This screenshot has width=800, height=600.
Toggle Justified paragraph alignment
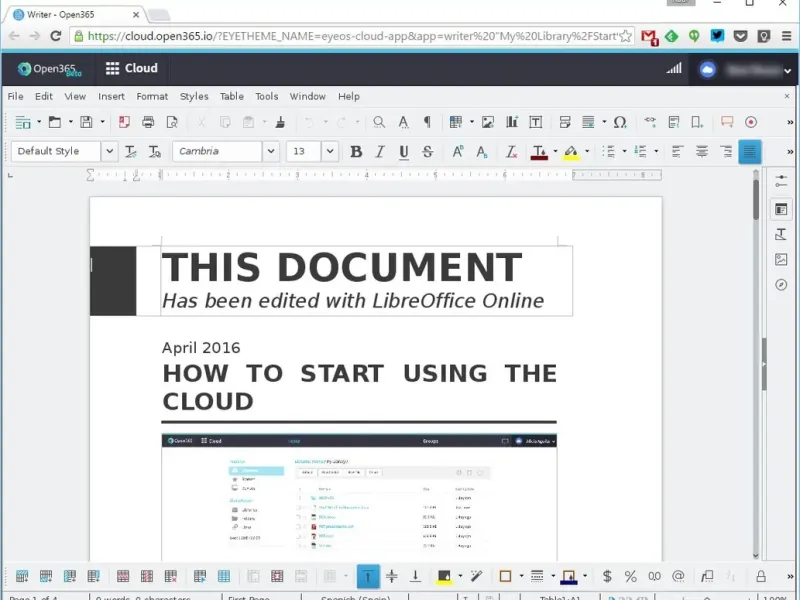(x=749, y=152)
